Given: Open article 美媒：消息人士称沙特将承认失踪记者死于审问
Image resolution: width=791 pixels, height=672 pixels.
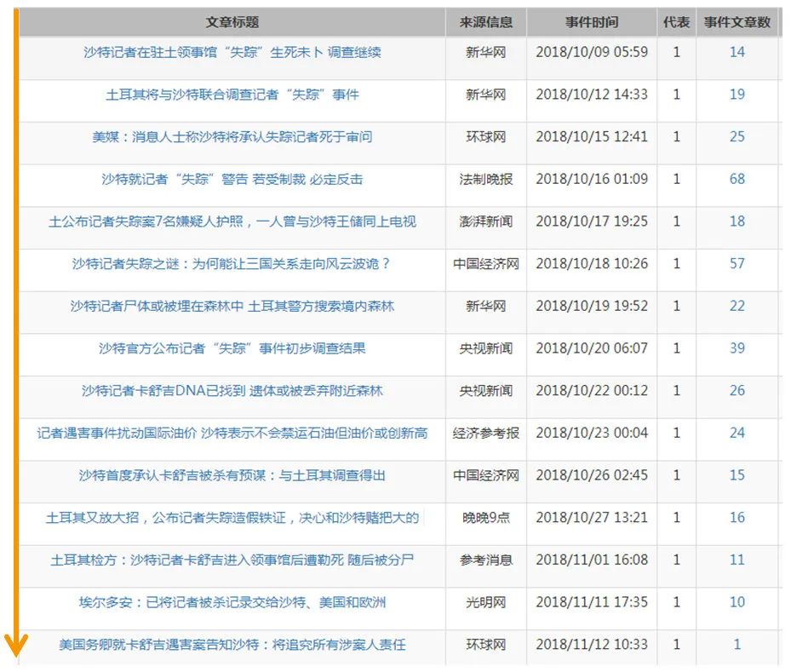Looking at the screenshot, I should [x=232, y=137].
